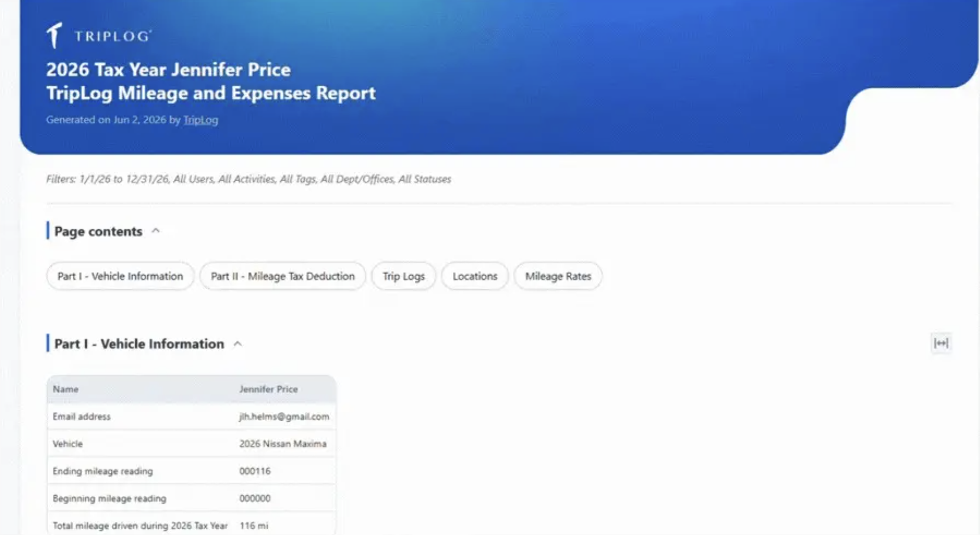
Task: Select ending mileage value 000116
Action: 255,471
